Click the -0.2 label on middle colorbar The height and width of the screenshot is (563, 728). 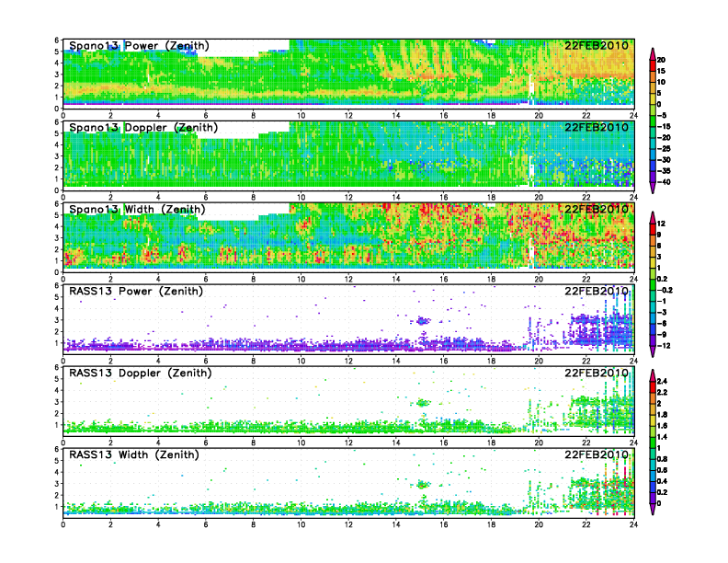[x=665, y=291]
